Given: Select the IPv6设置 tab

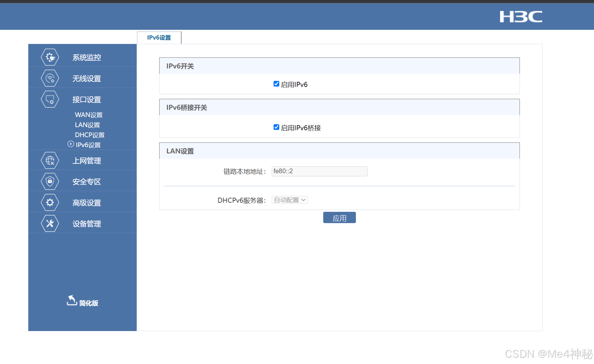Looking at the screenshot, I should pyautogui.click(x=159, y=38).
